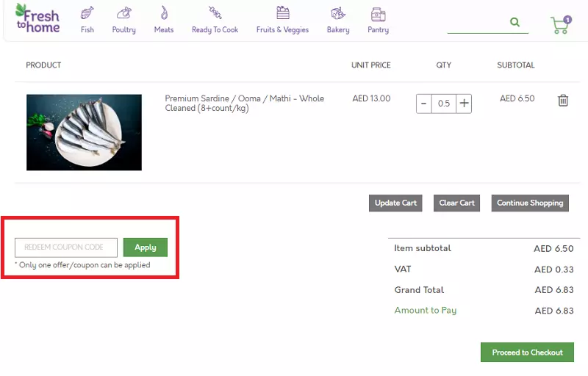588x376 pixels.
Task: Open the shopping cart icon
Action: [x=559, y=26]
